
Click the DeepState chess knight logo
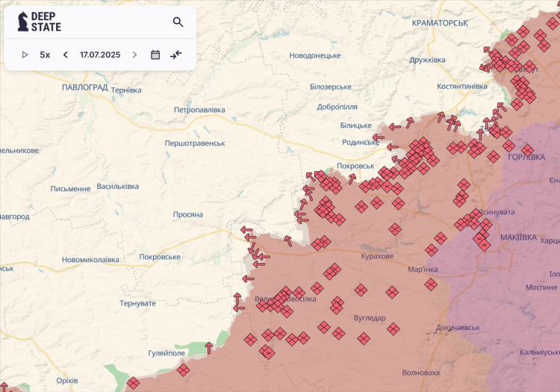click(23, 22)
